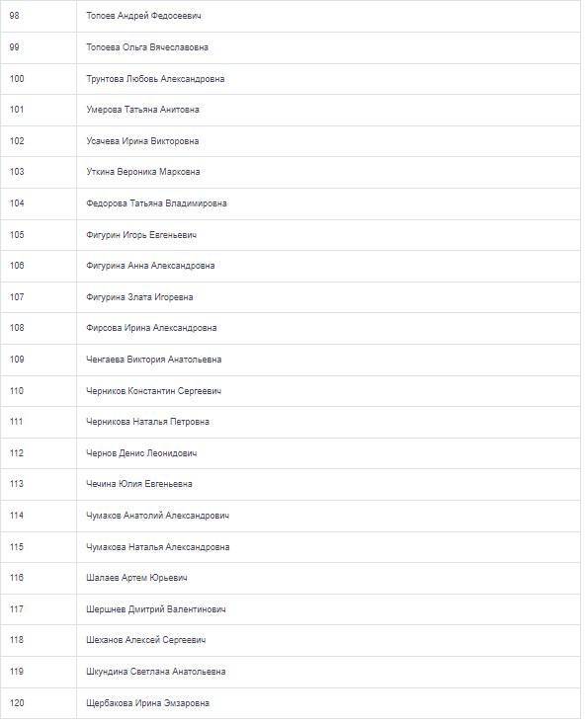Viewport: 588px width, 724px height.
Task: Click Фирсова Ирина Александровна text
Action: (x=151, y=328)
